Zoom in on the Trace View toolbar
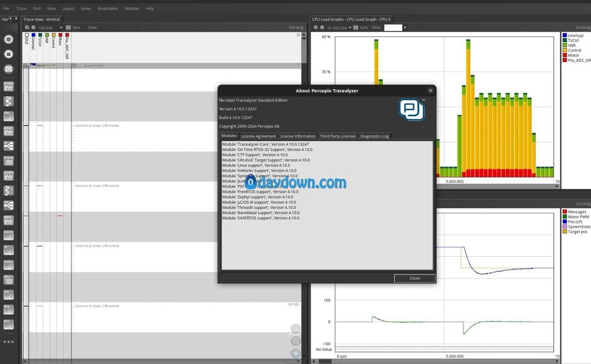591x364 pixels. point(27,28)
